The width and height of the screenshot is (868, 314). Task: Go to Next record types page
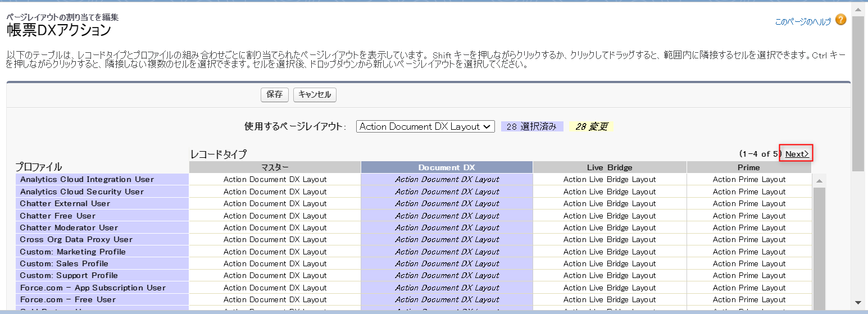pyautogui.click(x=796, y=154)
